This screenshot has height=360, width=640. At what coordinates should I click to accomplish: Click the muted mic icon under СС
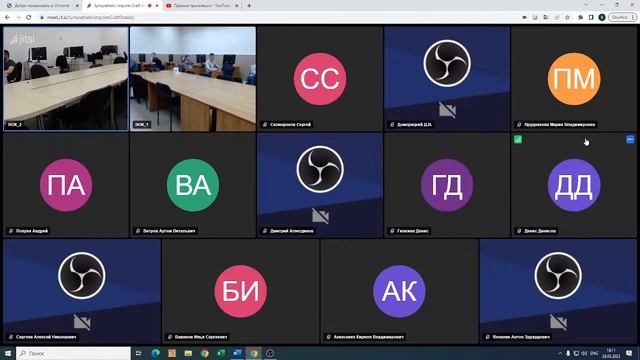pos(265,124)
